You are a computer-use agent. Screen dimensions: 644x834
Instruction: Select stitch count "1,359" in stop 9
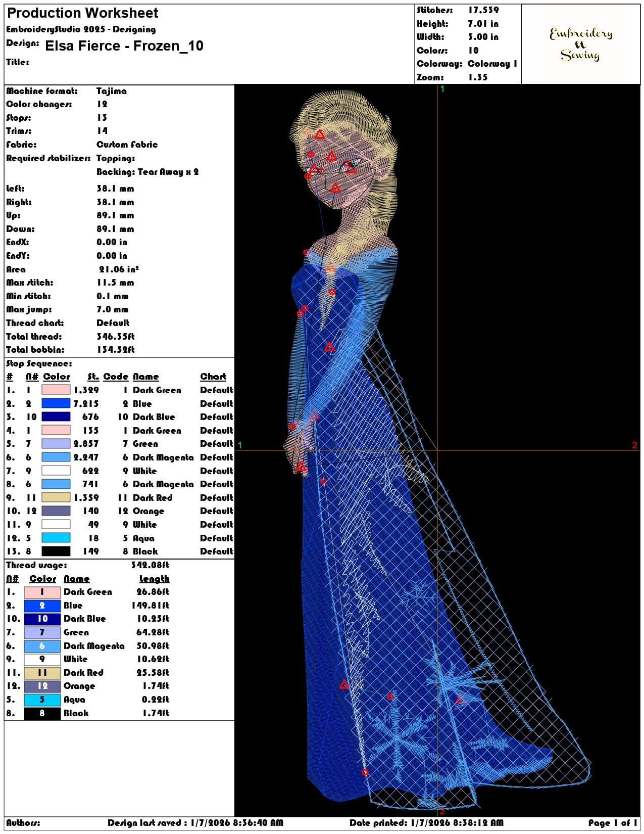click(86, 498)
